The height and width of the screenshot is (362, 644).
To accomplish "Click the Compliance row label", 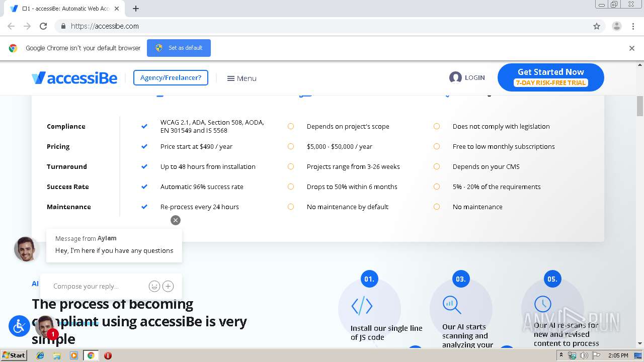I will coord(66,126).
